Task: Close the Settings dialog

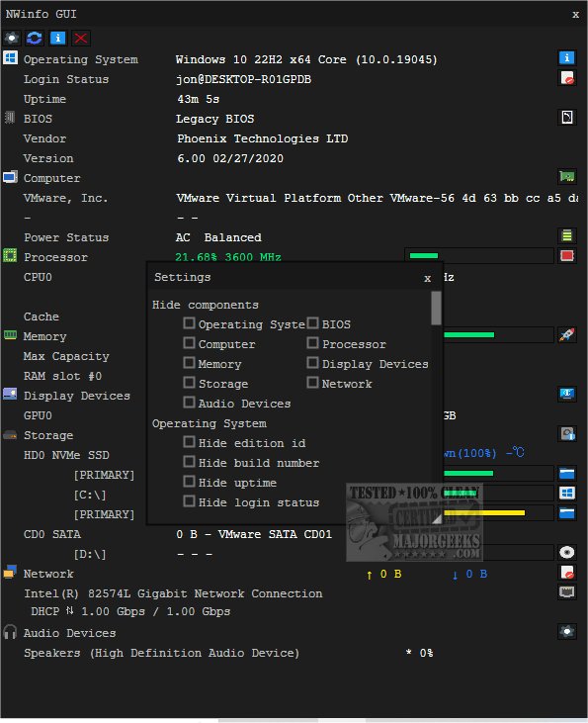Action: coord(428,278)
